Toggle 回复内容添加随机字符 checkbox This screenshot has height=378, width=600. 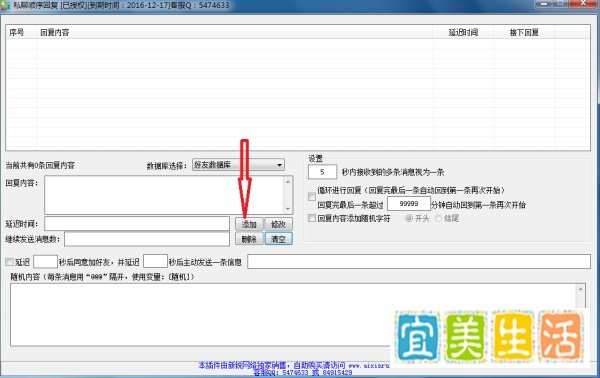coord(312,218)
